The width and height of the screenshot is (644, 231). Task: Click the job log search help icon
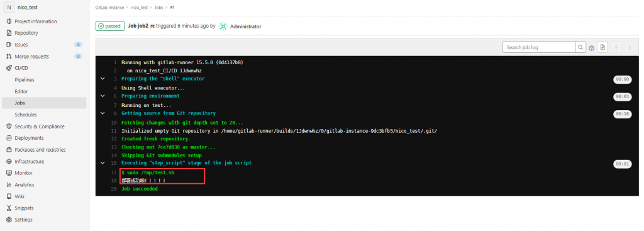tap(591, 48)
